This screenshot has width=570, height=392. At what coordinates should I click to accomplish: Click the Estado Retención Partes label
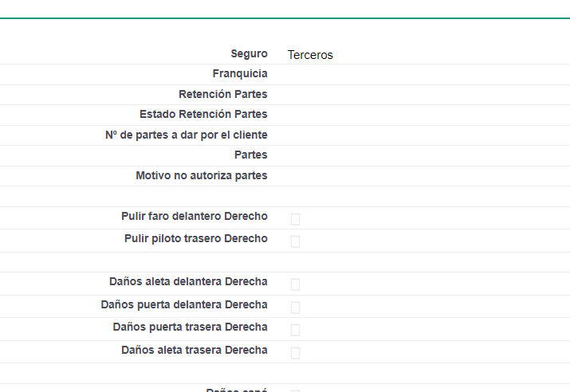point(203,114)
